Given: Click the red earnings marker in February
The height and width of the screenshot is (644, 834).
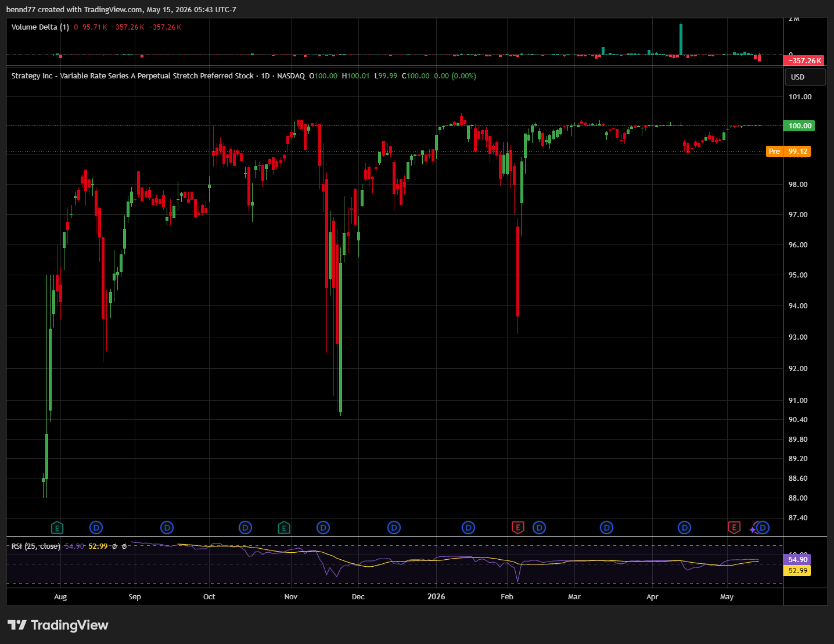Looking at the screenshot, I should click(x=518, y=528).
